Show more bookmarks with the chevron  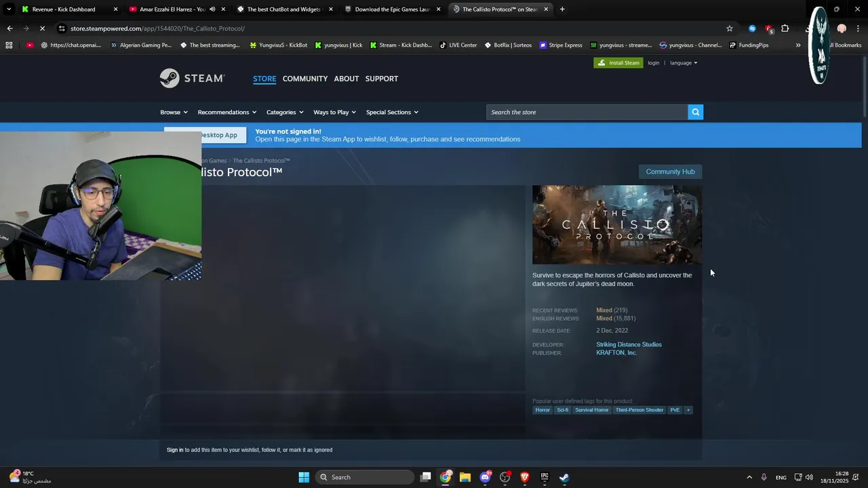point(798,45)
